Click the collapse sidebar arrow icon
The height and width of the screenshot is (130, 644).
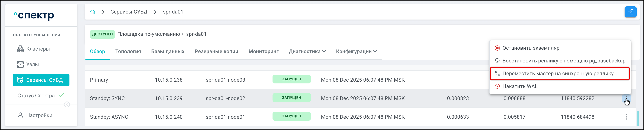click(67, 105)
